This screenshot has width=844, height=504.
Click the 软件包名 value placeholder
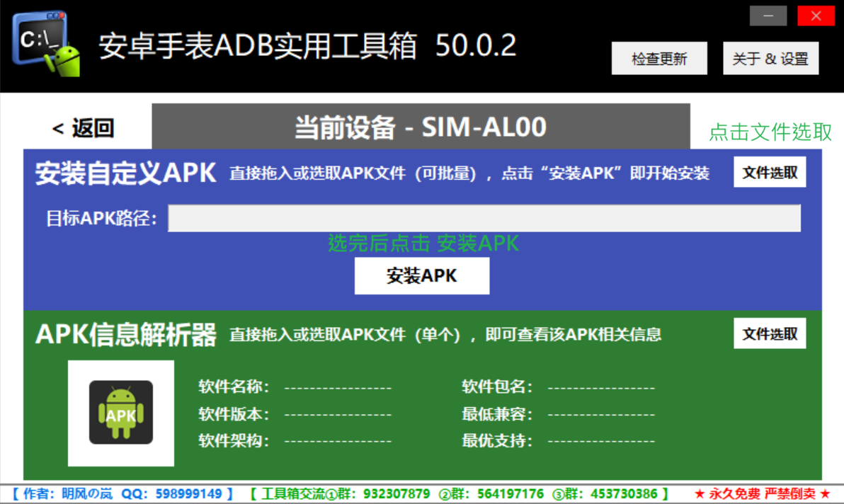click(601, 388)
